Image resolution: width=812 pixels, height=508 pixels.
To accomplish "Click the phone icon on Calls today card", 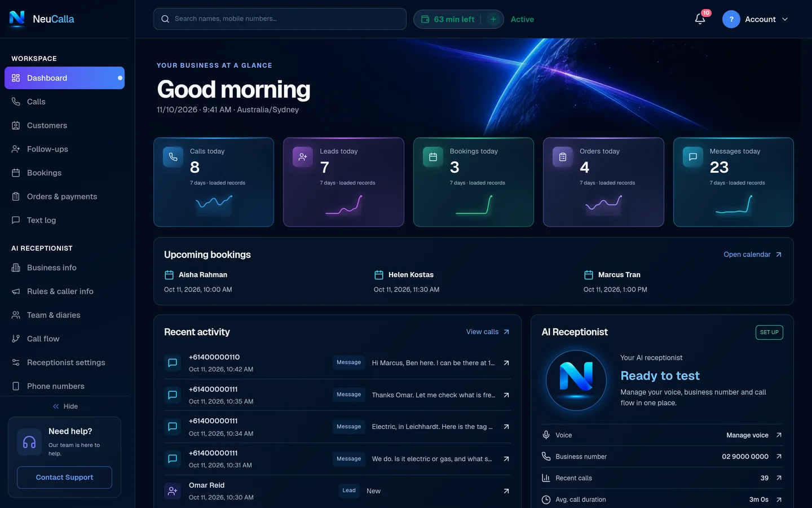I will click(x=173, y=157).
